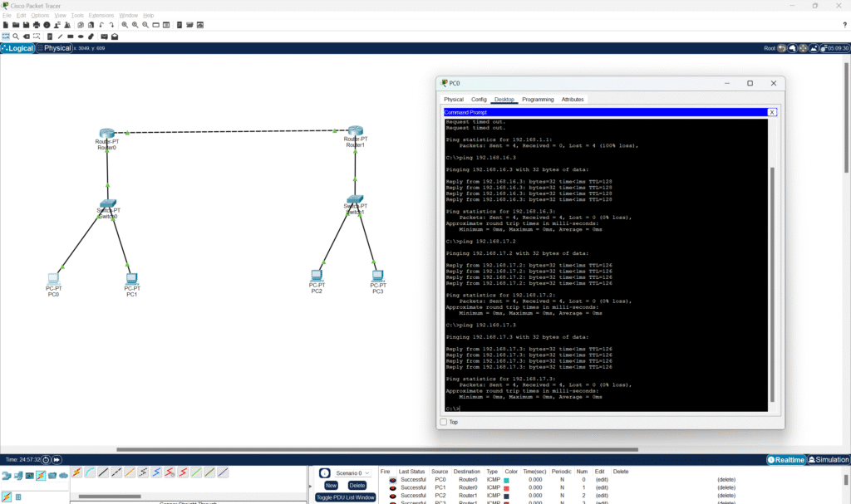851x504 pixels.
Task: Open the Config tab in PC0 window
Action: click(479, 100)
